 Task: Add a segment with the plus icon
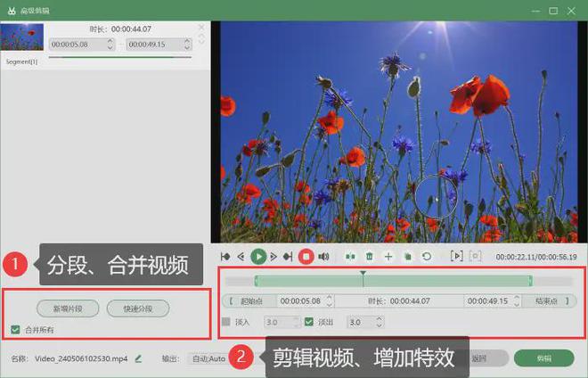coord(388,257)
